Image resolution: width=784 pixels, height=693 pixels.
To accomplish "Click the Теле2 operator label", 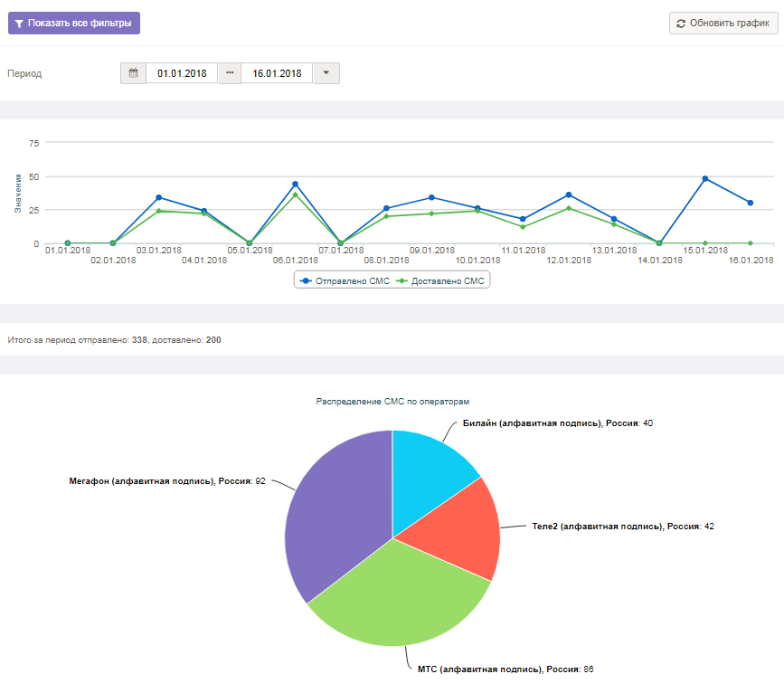I will pos(623,527).
